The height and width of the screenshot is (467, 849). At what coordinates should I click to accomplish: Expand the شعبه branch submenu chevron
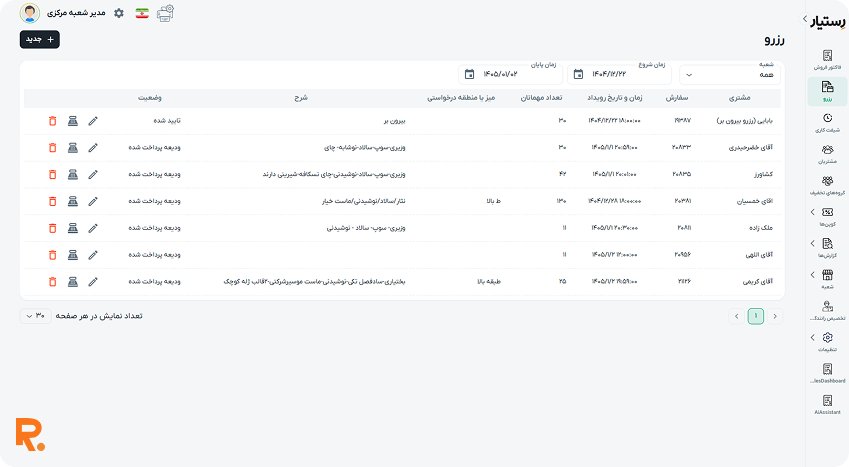(813, 275)
